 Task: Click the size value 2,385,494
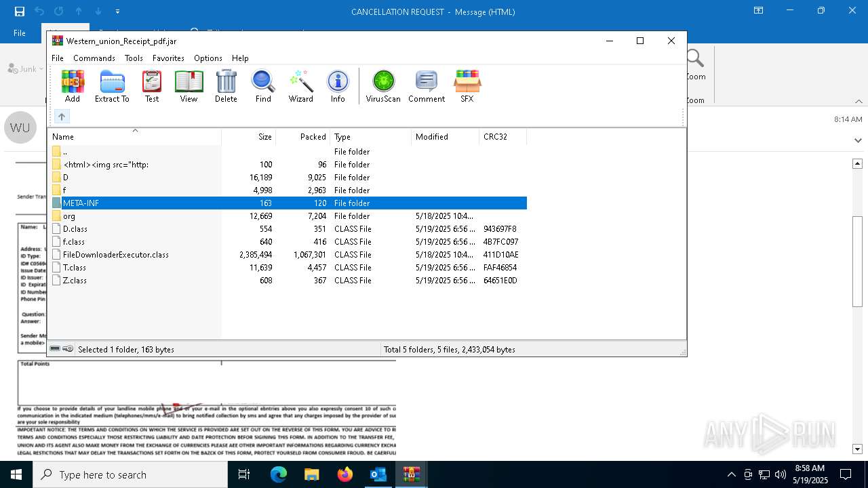[x=256, y=254]
